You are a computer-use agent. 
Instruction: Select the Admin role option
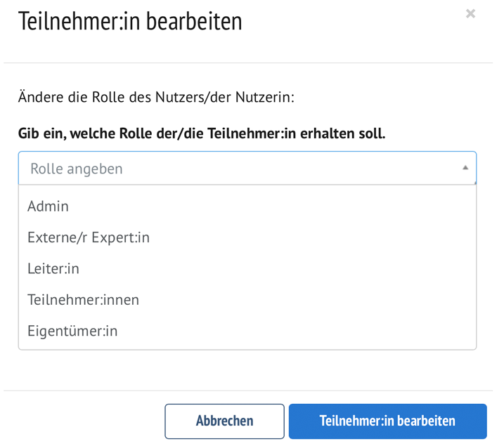coord(48,206)
